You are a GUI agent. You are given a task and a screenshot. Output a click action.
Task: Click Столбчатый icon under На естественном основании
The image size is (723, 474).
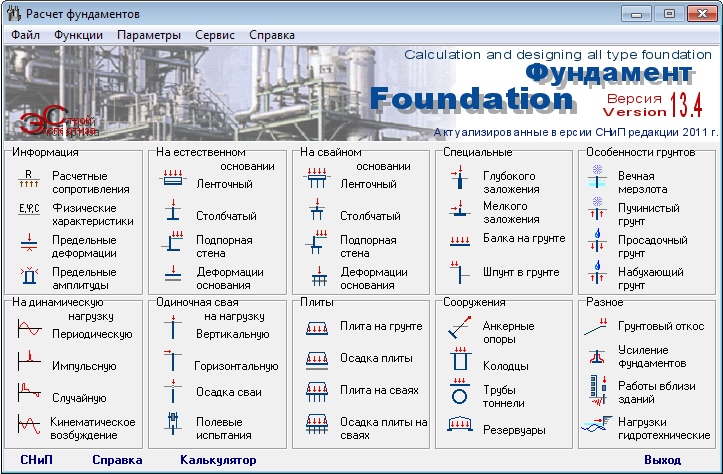[x=173, y=210]
